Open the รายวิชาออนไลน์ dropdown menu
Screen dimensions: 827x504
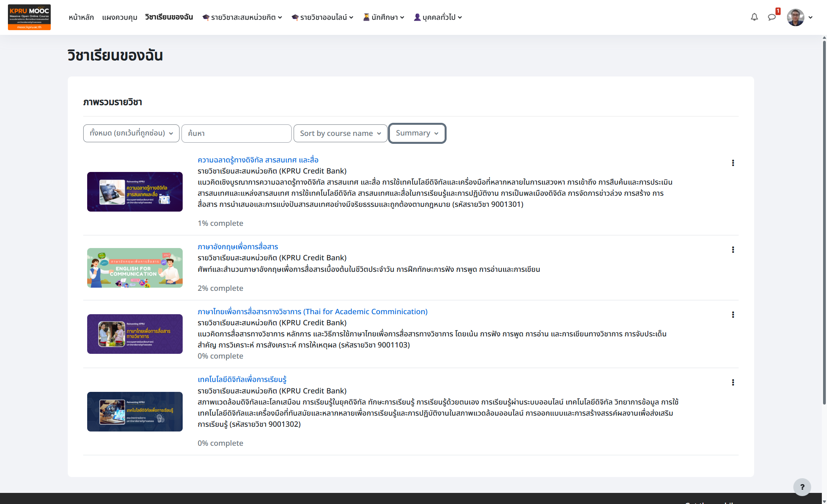(322, 17)
